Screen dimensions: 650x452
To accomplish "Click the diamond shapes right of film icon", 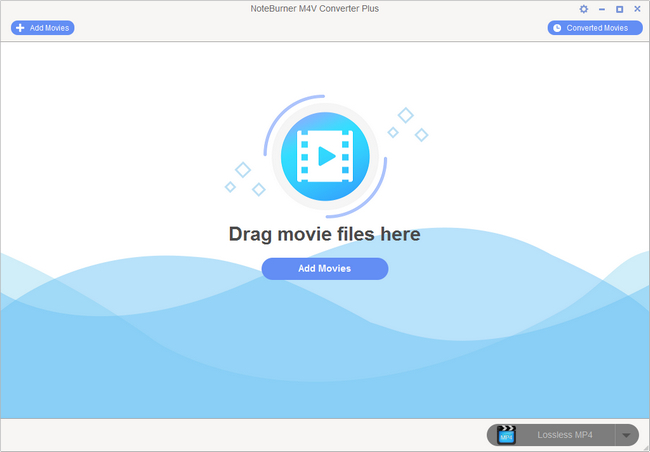I will (408, 124).
